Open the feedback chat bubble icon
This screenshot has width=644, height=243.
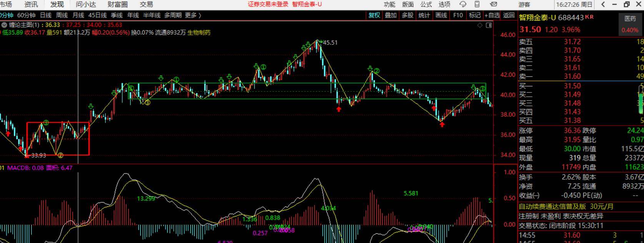pyautogui.click(x=463, y=4)
